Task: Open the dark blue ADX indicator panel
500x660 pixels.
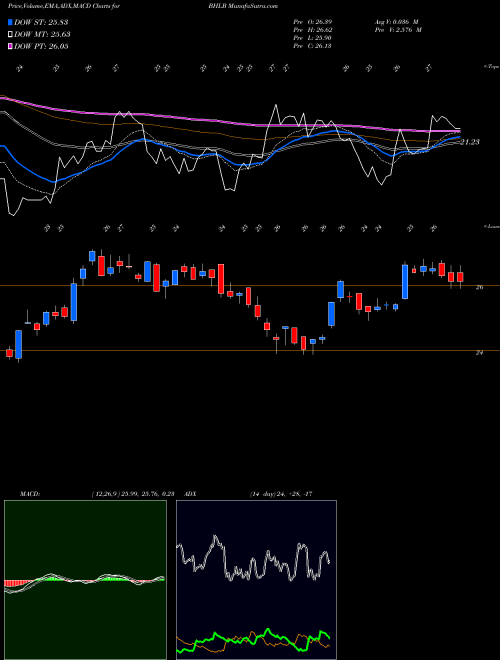Action: 256,580
